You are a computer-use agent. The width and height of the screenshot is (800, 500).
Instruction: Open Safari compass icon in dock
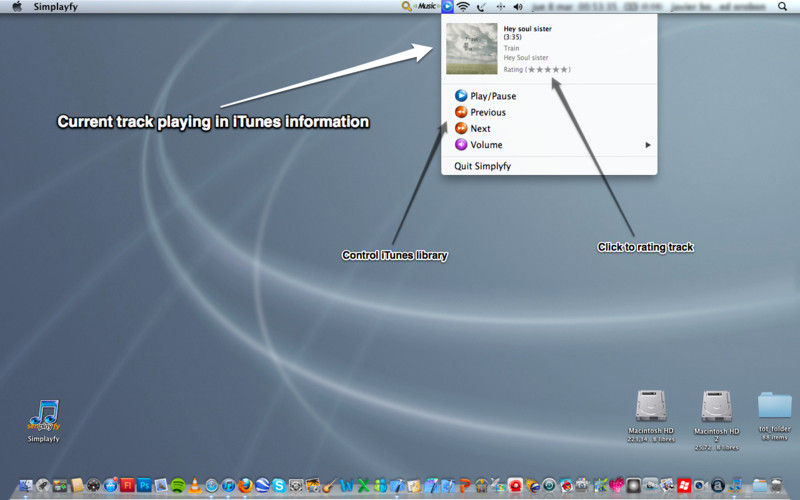point(211,486)
